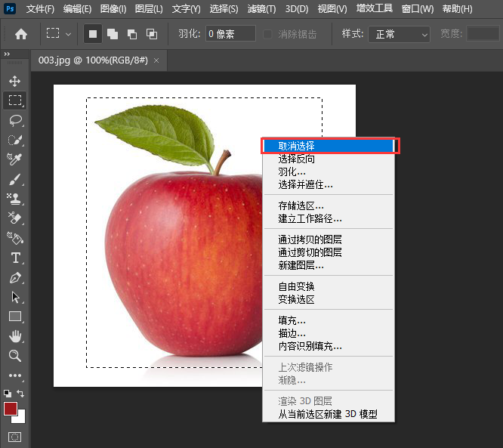The image size is (503, 448).
Task: Choose 羽化... in the context menu
Action: [329, 171]
